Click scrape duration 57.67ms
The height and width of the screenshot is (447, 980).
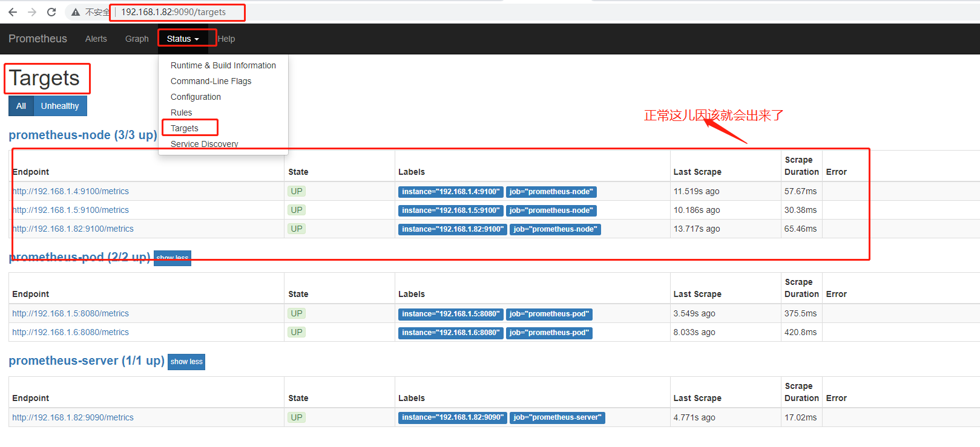[x=800, y=191]
